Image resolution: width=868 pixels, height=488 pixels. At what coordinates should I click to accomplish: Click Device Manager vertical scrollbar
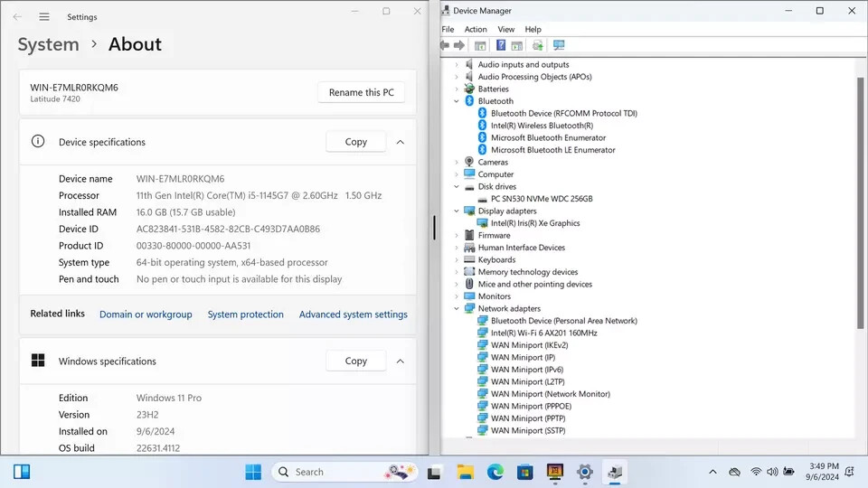click(x=860, y=202)
